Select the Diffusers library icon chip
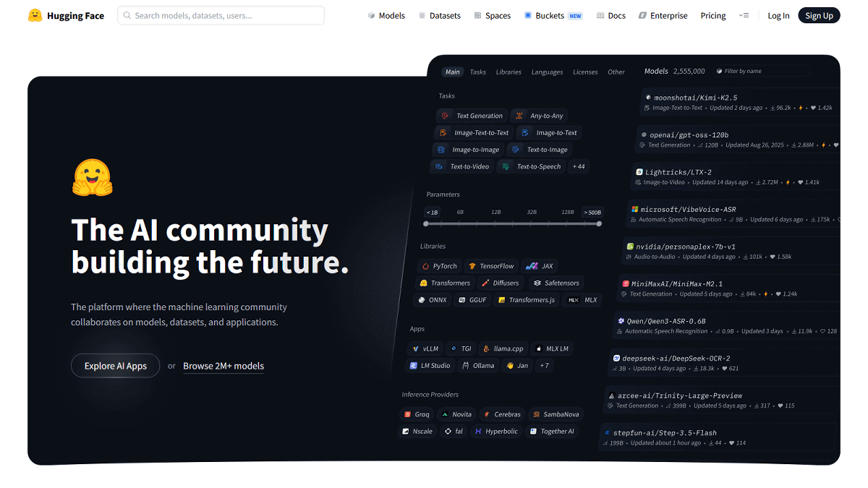This screenshot has height=488, width=868. (501, 283)
